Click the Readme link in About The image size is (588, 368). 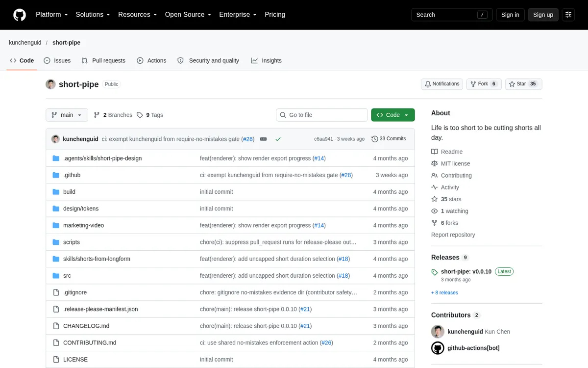(x=447, y=152)
